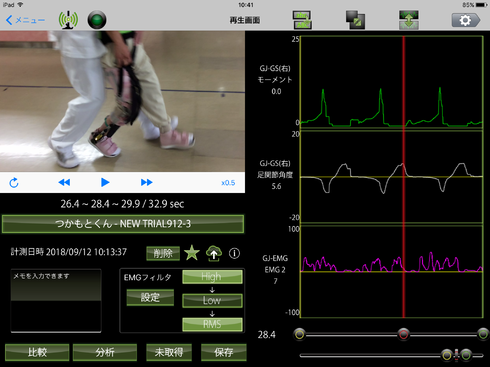Restart video with the replay icon
490x367 pixels.
[14, 182]
